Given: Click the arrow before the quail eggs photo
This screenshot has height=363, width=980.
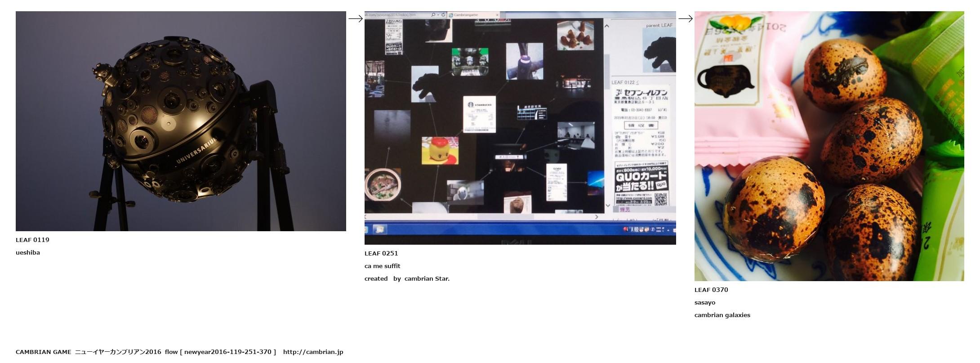Looking at the screenshot, I should [x=685, y=18].
